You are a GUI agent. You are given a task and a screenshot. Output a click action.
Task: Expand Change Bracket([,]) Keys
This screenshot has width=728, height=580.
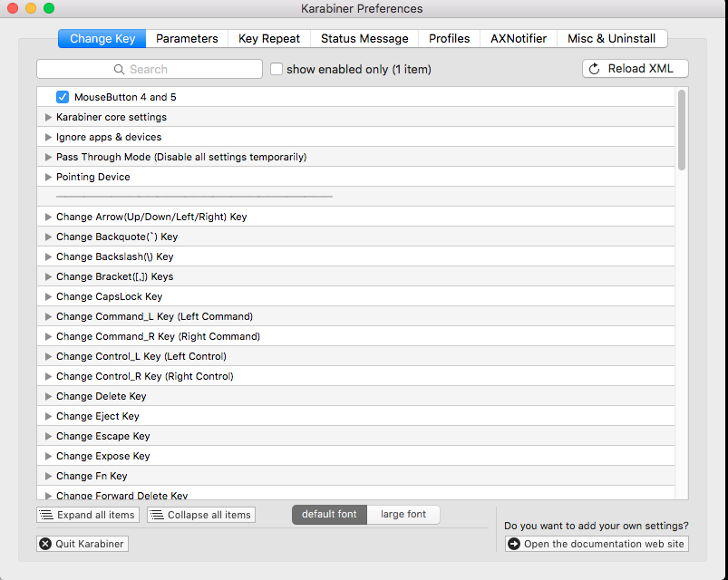pos(48,277)
